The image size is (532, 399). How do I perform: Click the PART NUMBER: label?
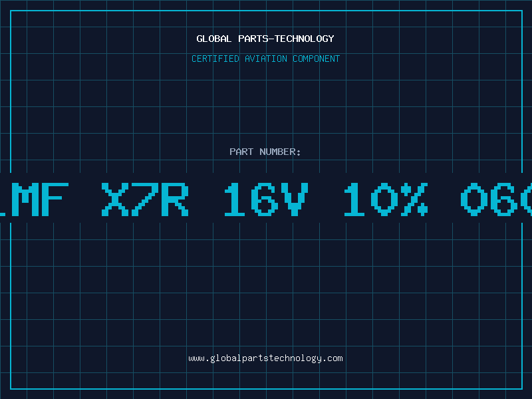click(x=265, y=152)
